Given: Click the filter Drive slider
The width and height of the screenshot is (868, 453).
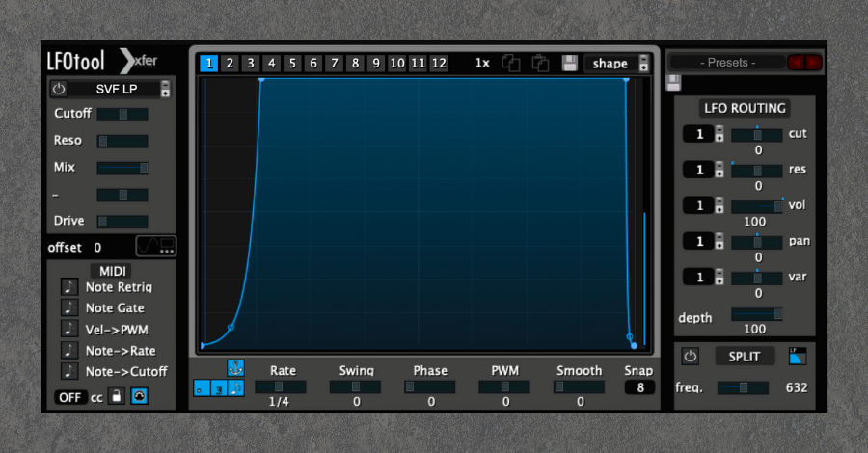Looking at the screenshot, I should [x=122, y=222].
